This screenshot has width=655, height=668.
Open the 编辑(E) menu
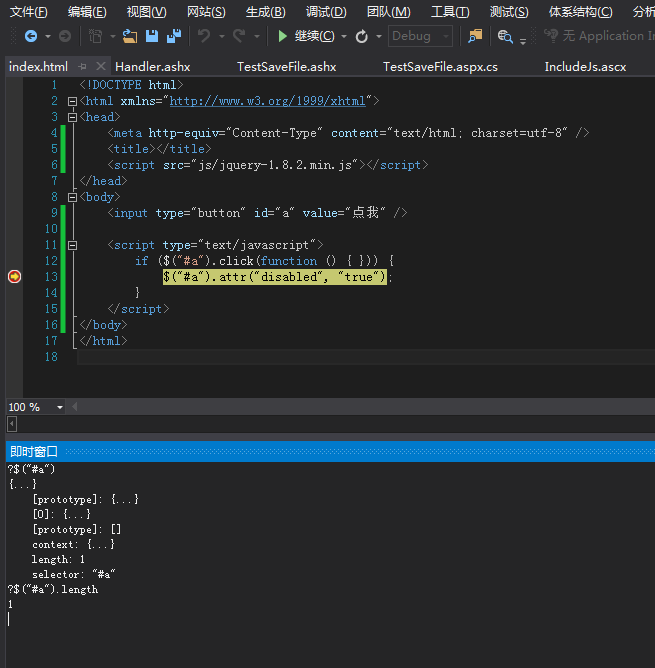[87, 12]
